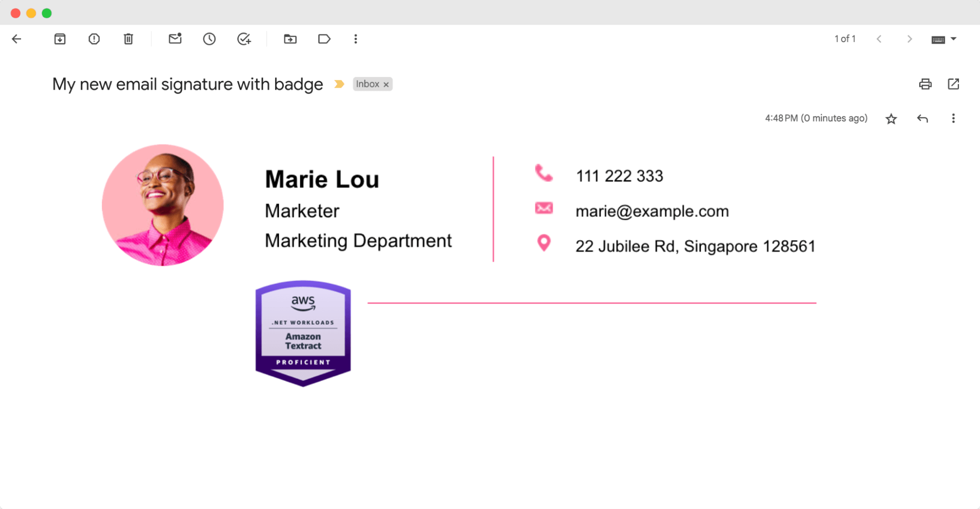Star this email
The height and width of the screenshot is (509, 980).
pyautogui.click(x=891, y=118)
